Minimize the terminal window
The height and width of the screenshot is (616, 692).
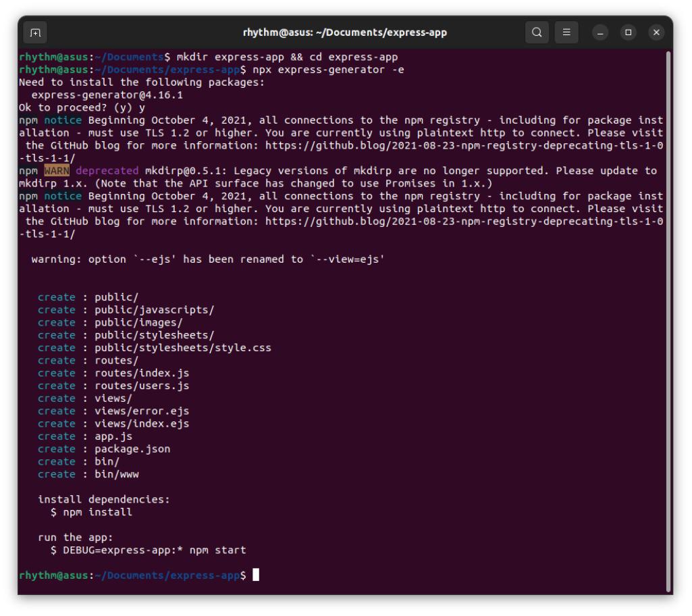coord(600,32)
